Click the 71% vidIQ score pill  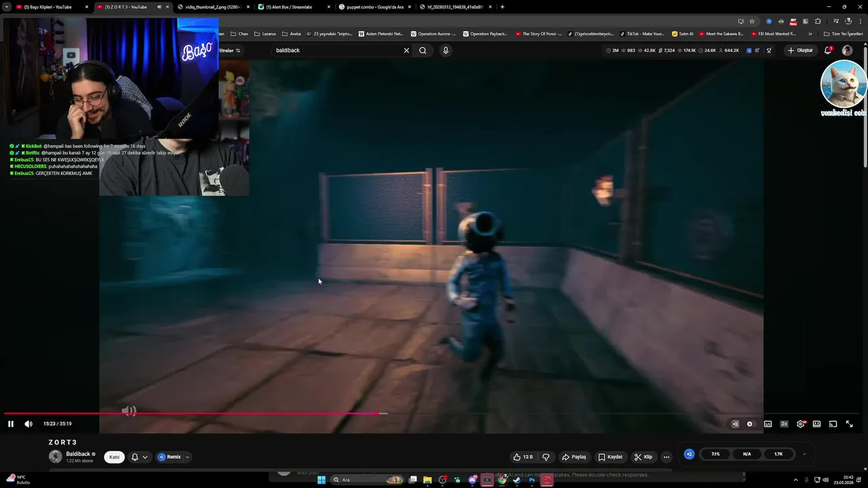coord(715,454)
